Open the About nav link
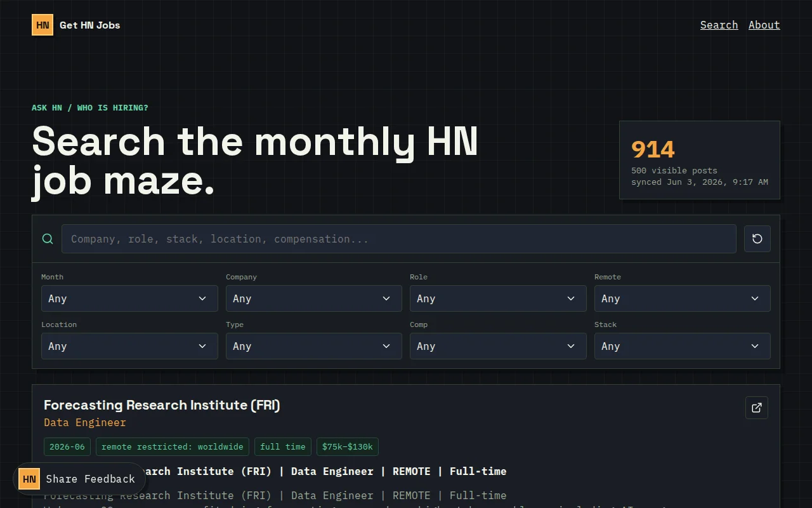Viewport: 812px width, 508px height. [x=764, y=25]
